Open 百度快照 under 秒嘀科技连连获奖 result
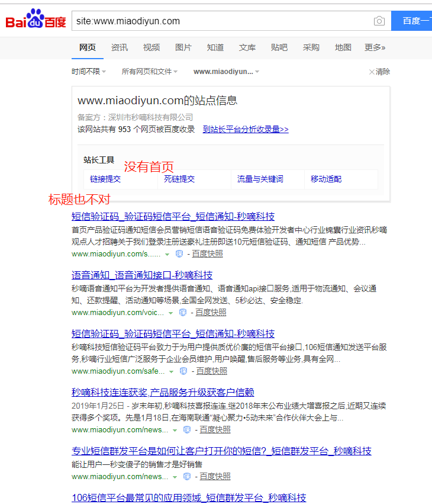Image resolution: width=432 pixels, height=504 pixels. click(215, 430)
